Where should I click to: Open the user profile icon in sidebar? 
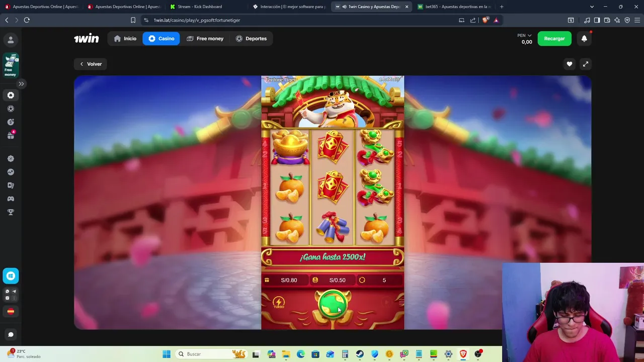coord(11,40)
